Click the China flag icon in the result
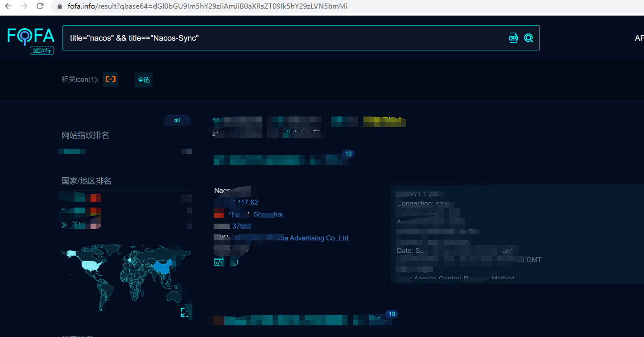644x337 pixels. tap(219, 214)
